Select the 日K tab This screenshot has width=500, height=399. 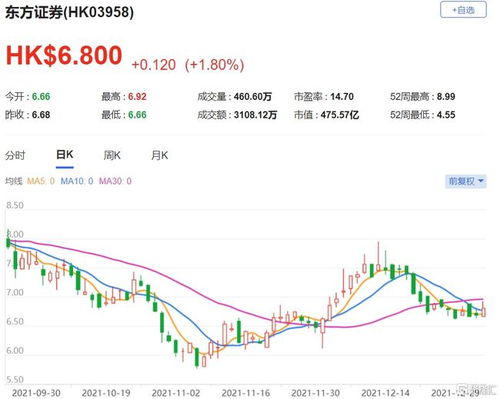pyautogui.click(x=65, y=155)
